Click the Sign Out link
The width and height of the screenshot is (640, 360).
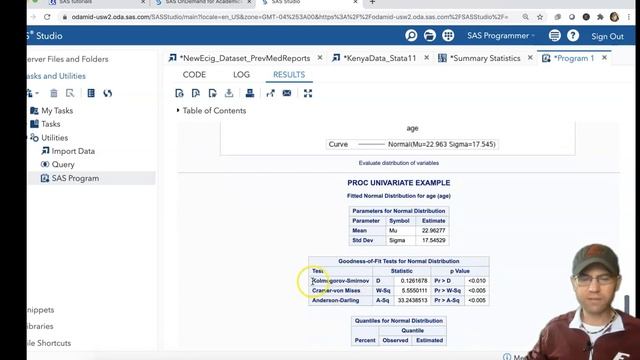607,36
